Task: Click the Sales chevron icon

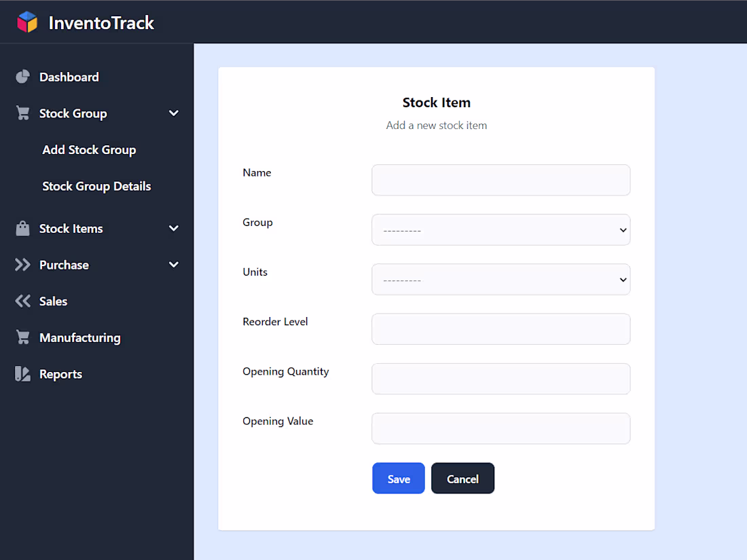Action: [21, 301]
